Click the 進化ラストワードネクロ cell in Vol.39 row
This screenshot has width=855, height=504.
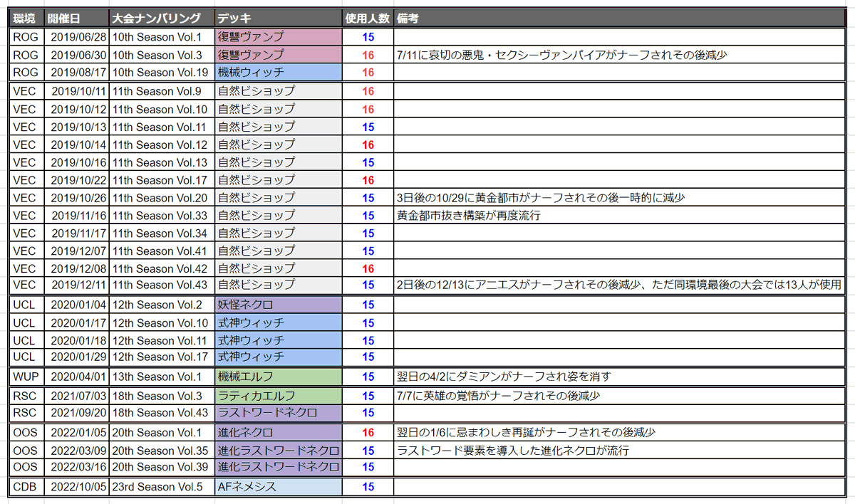279,467
